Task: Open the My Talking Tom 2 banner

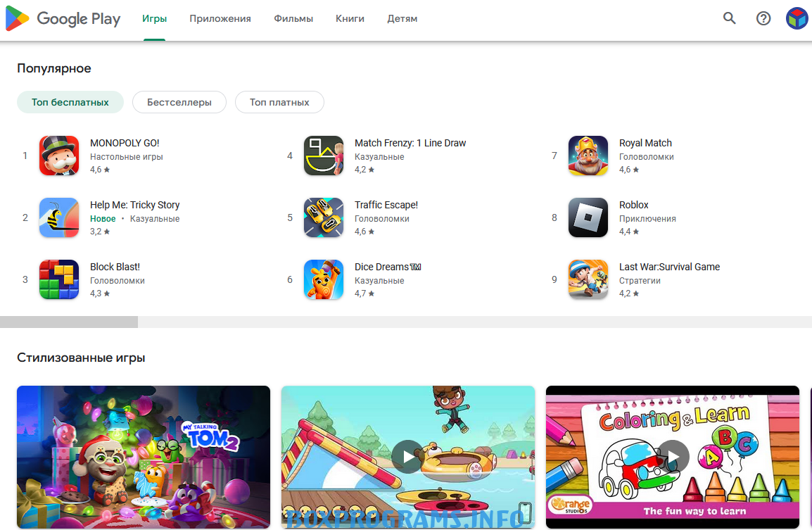Action: 144,457
